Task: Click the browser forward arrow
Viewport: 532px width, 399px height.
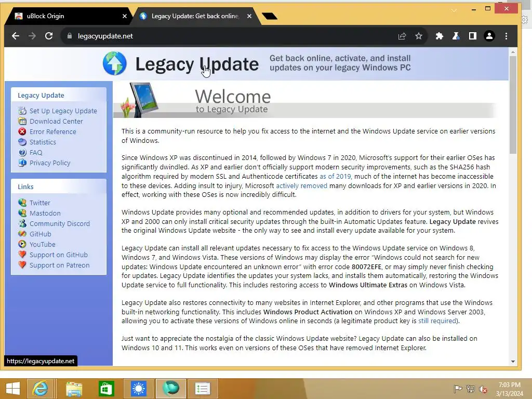Action: pos(32,36)
